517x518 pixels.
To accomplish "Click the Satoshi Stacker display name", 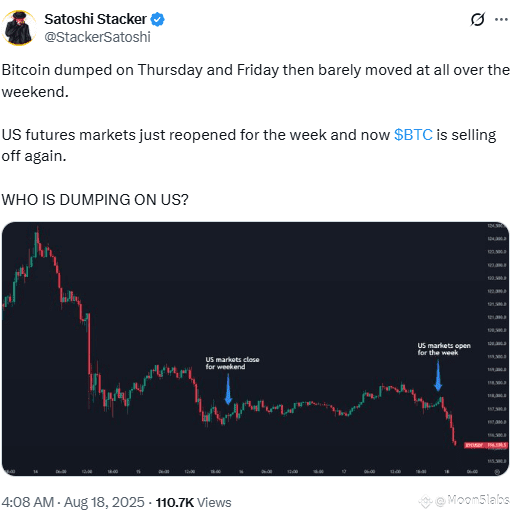I will pos(96,19).
